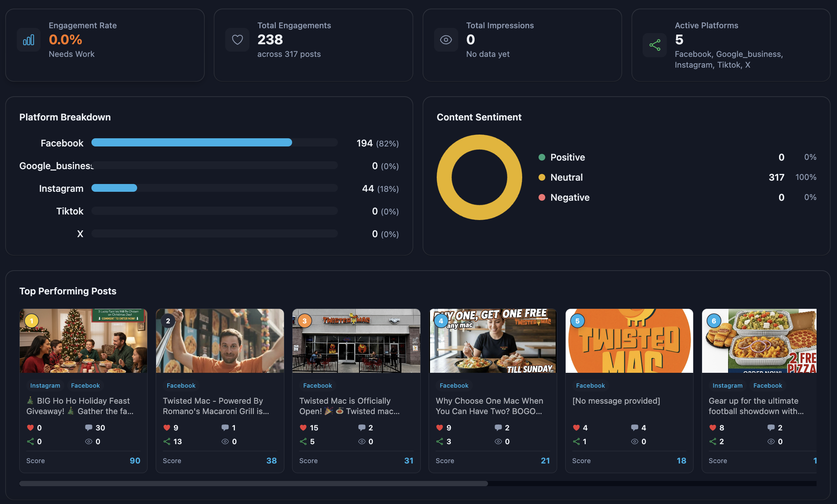Click Facebook tag on BOGO post

[x=454, y=386]
